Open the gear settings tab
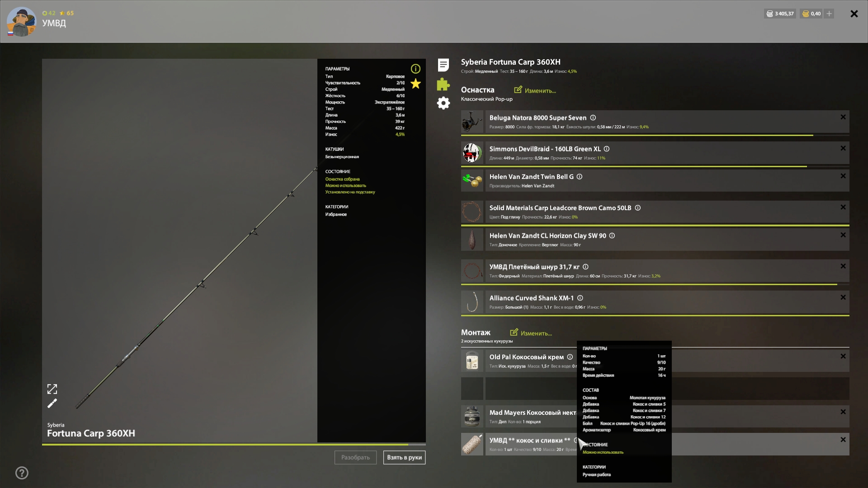Screen dimensions: 868x488 [x=443, y=103]
